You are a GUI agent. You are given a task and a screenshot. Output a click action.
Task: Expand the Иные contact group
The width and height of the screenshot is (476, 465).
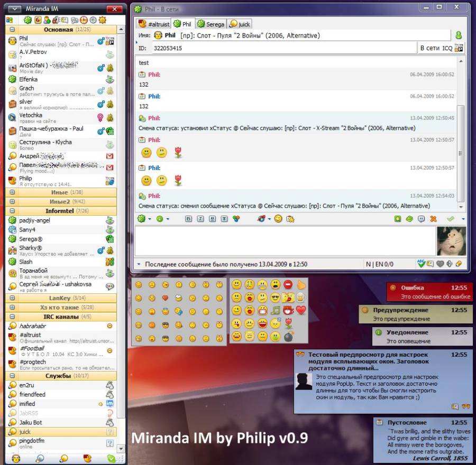12,192
